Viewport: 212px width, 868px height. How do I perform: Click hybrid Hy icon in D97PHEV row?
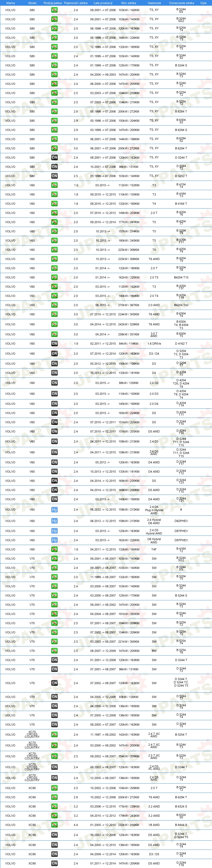[54, 540]
